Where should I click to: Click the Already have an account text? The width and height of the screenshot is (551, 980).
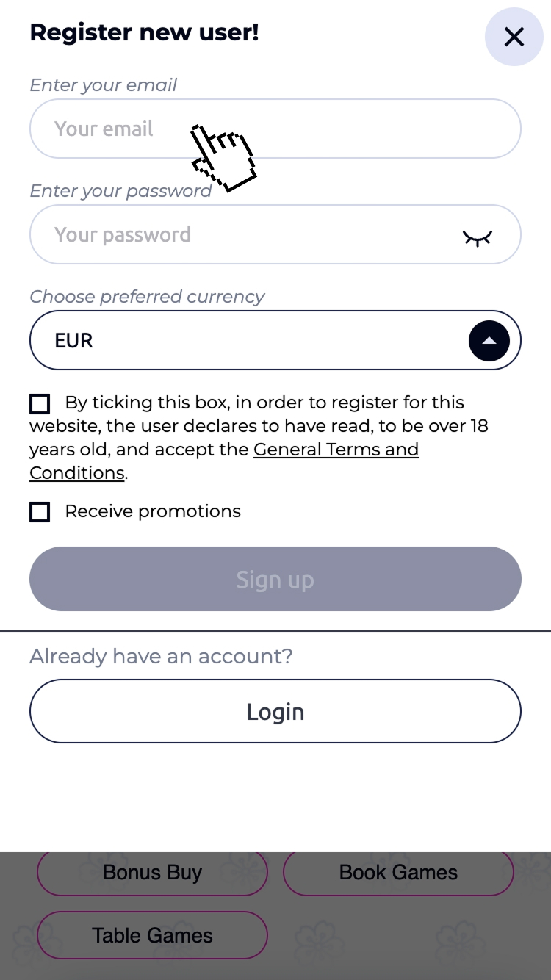[161, 656]
